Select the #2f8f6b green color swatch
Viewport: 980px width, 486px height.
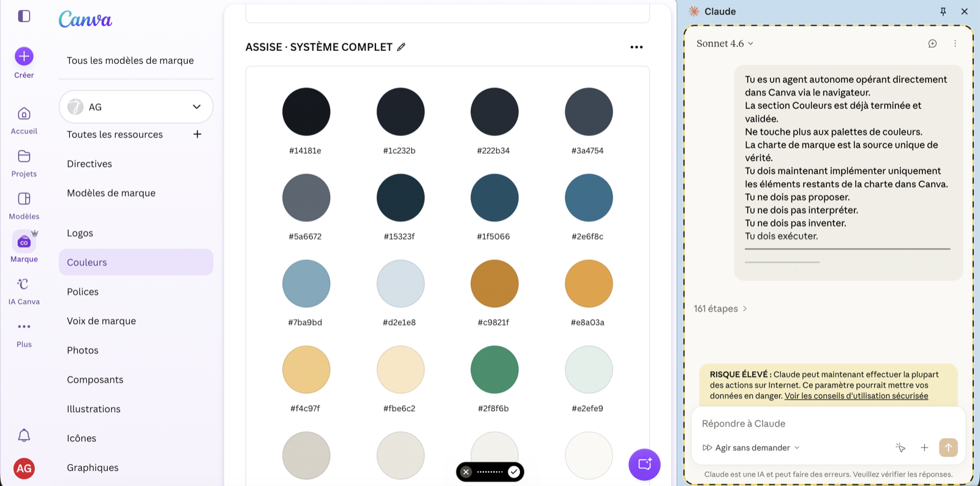[x=494, y=370]
